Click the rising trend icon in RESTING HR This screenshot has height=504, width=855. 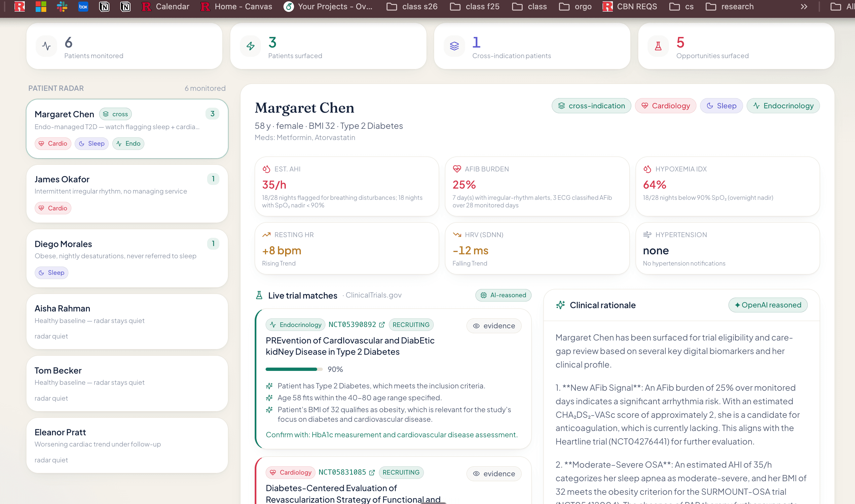coord(266,235)
